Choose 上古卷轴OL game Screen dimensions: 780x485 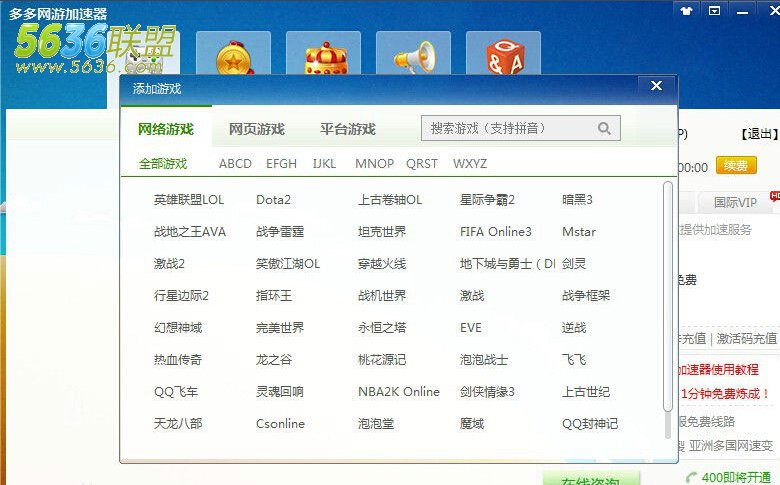(390, 200)
